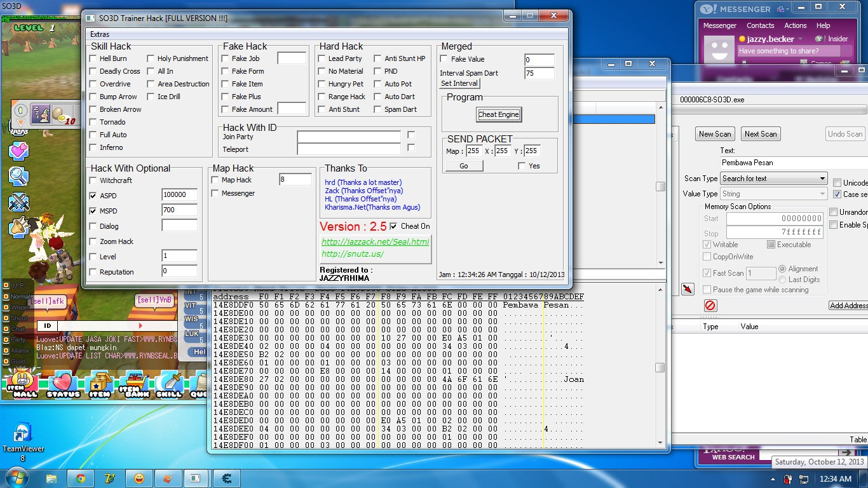Open TeamViewer 8 desktop shortcut
The width and height of the screenshot is (868, 488).
coord(22,442)
